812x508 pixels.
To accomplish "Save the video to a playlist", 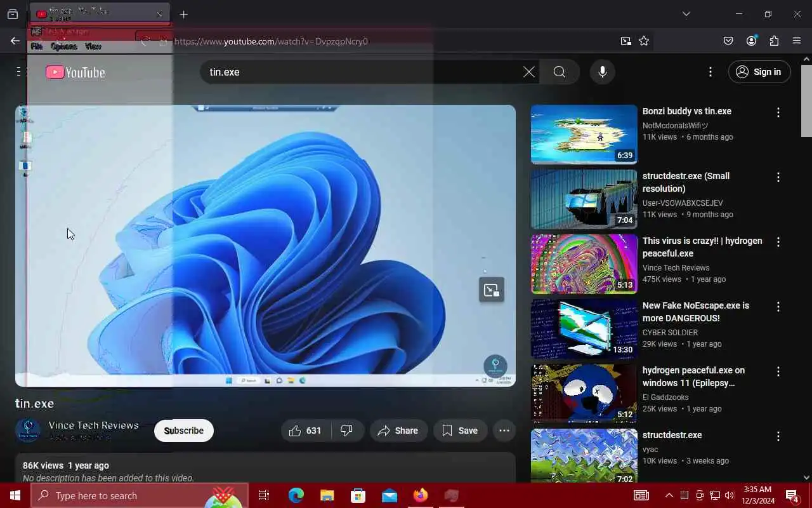I will (x=460, y=431).
